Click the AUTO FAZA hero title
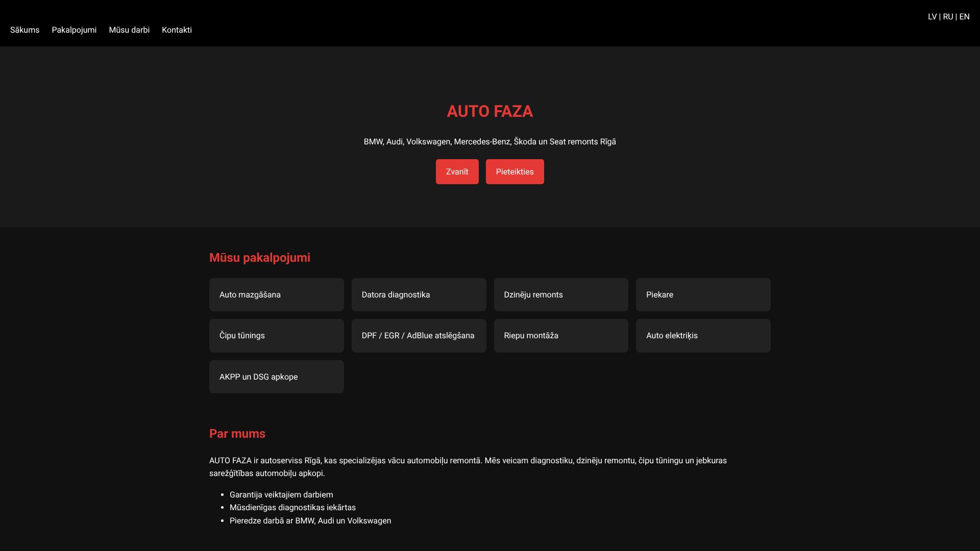This screenshot has height=551, width=980. click(x=489, y=111)
